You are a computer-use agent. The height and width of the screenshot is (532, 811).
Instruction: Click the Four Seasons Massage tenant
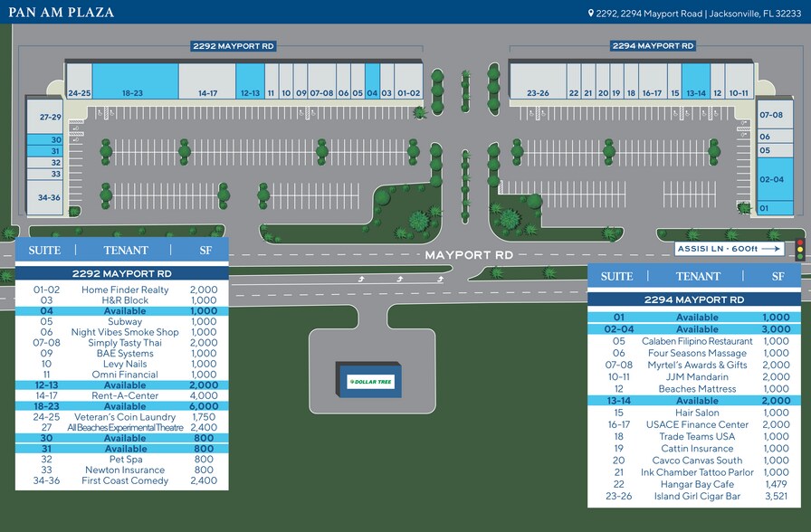[x=697, y=353]
